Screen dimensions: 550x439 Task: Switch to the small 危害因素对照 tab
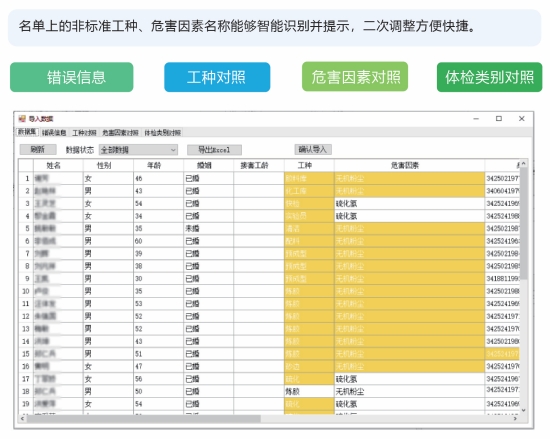pyautogui.click(x=120, y=133)
